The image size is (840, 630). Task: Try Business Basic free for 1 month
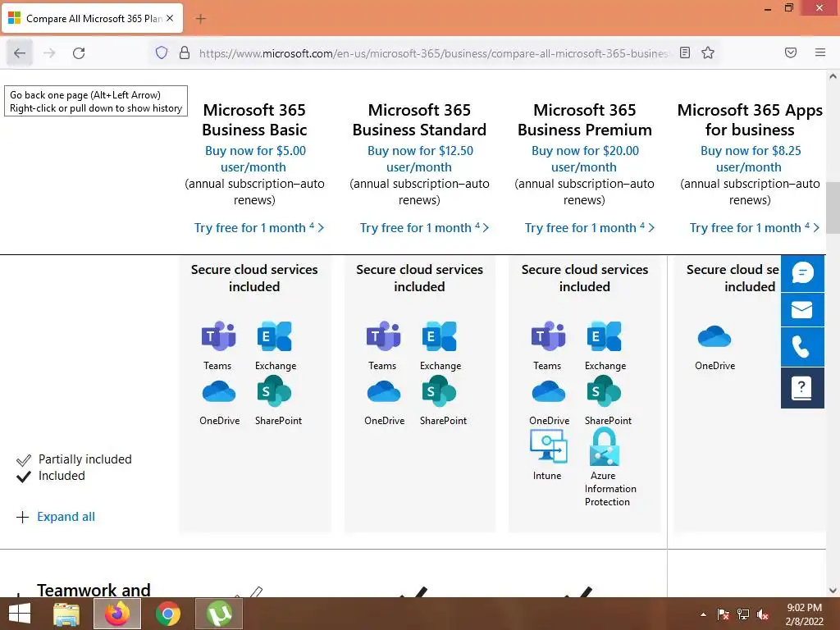(259, 228)
